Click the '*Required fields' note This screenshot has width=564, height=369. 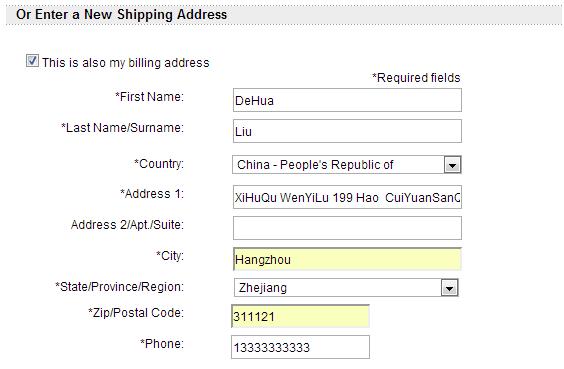[x=416, y=78]
